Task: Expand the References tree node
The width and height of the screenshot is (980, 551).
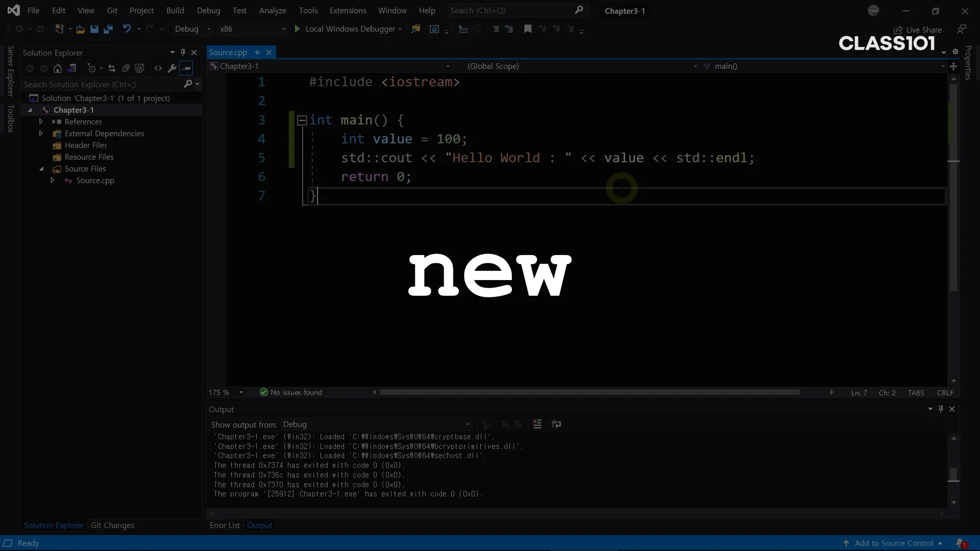Action: (x=41, y=121)
